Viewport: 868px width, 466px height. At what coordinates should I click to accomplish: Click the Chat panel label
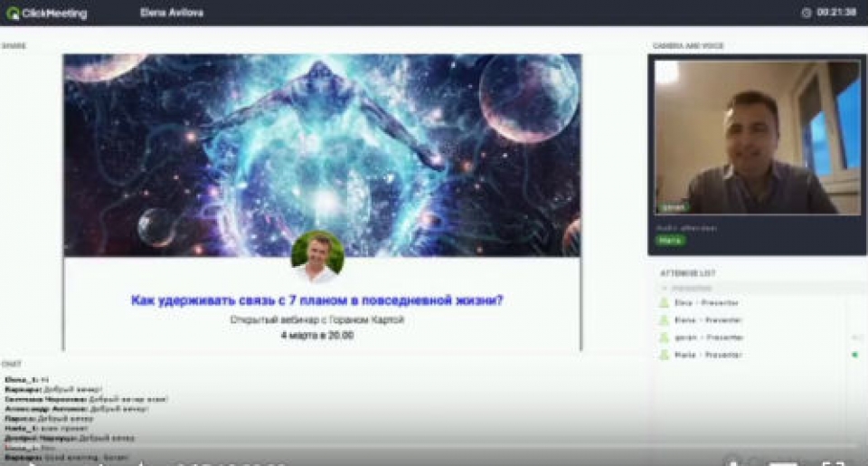point(12,365)
